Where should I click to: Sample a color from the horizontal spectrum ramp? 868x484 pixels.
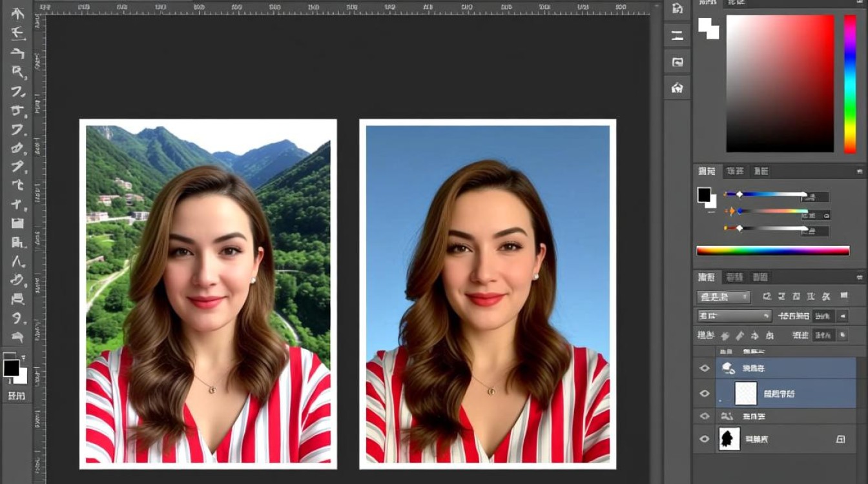coord(773,250)
